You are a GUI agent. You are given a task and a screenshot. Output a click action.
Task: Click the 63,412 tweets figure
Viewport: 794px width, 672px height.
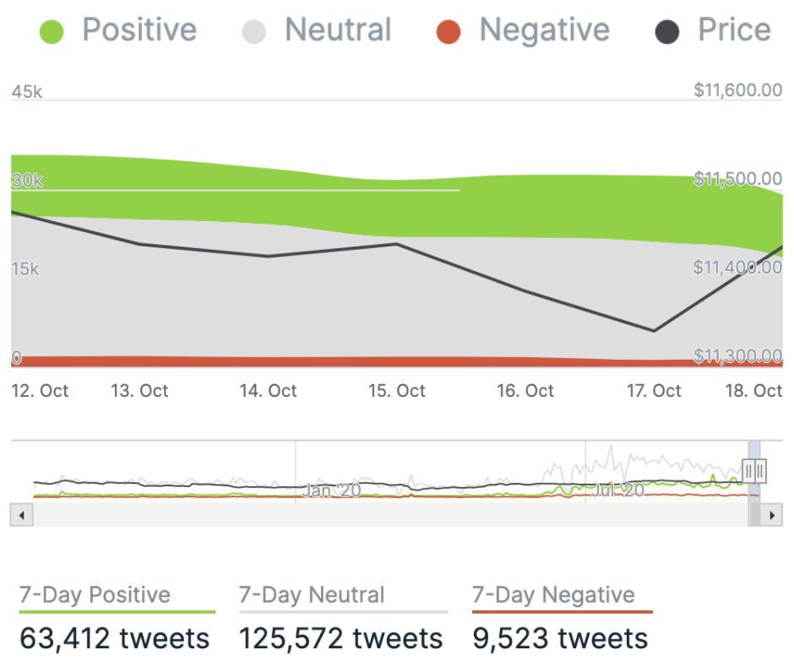114,638
